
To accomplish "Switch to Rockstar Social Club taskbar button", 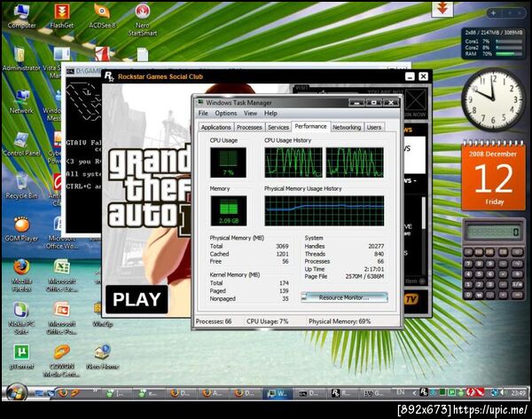I will 341,393.
